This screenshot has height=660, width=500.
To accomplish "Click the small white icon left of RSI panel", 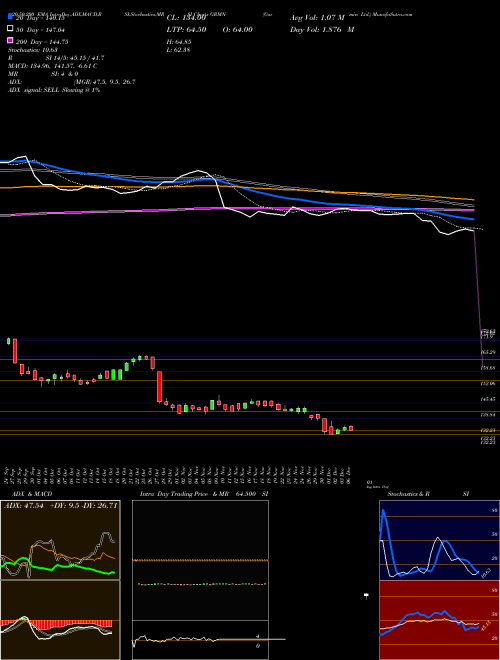I will click(366, 596).
